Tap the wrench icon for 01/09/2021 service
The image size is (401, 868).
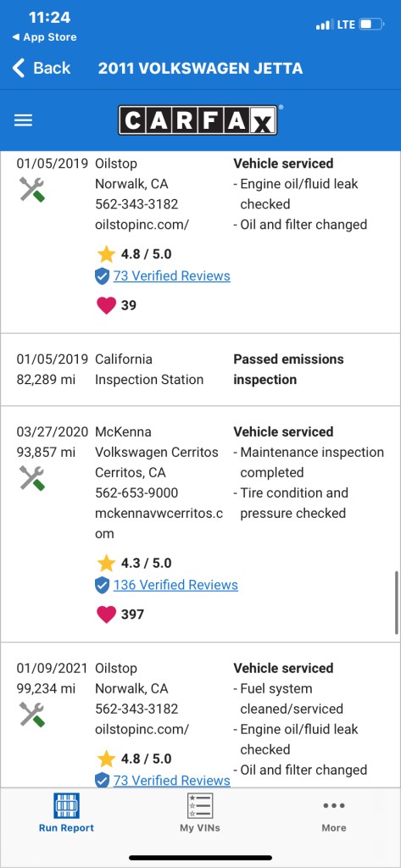pos(32,714)
